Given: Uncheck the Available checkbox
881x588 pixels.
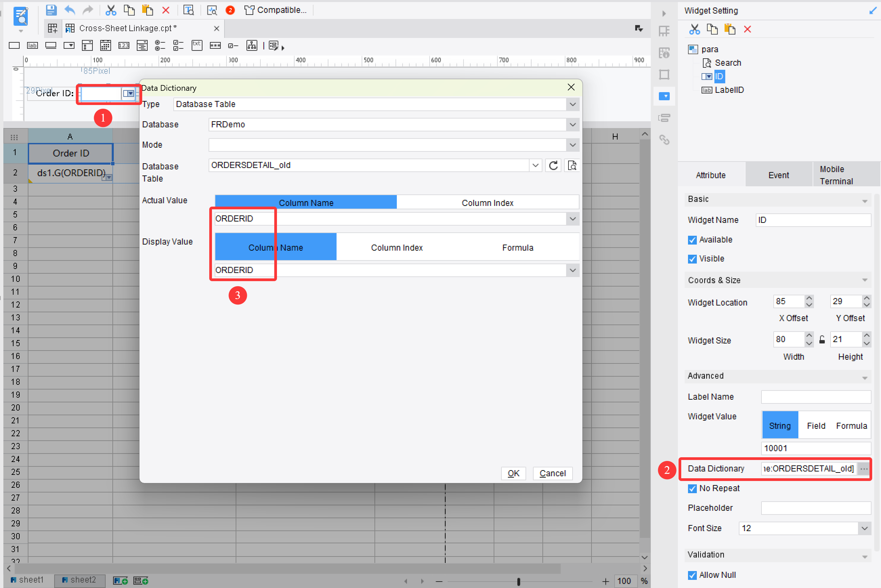Looking at the screenshot, I should pyautogui.click(x=692, y=240).
